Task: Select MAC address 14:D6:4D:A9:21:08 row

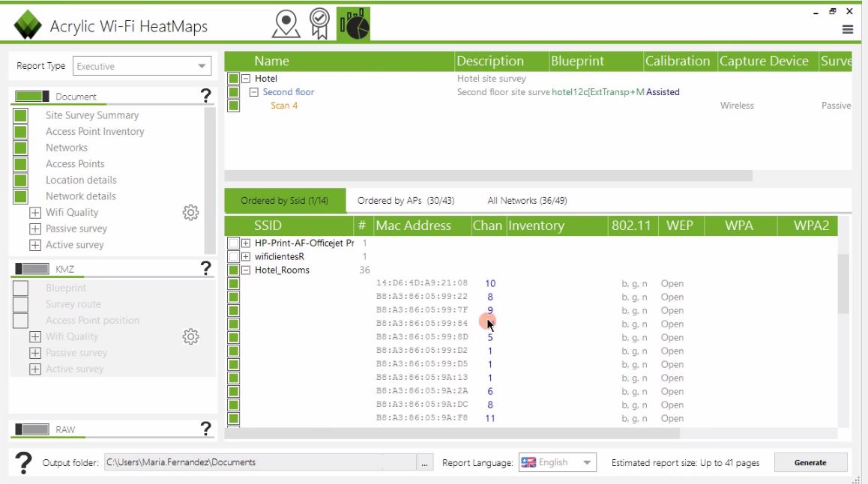Action: pyautogui.click(x=422, y=283)
